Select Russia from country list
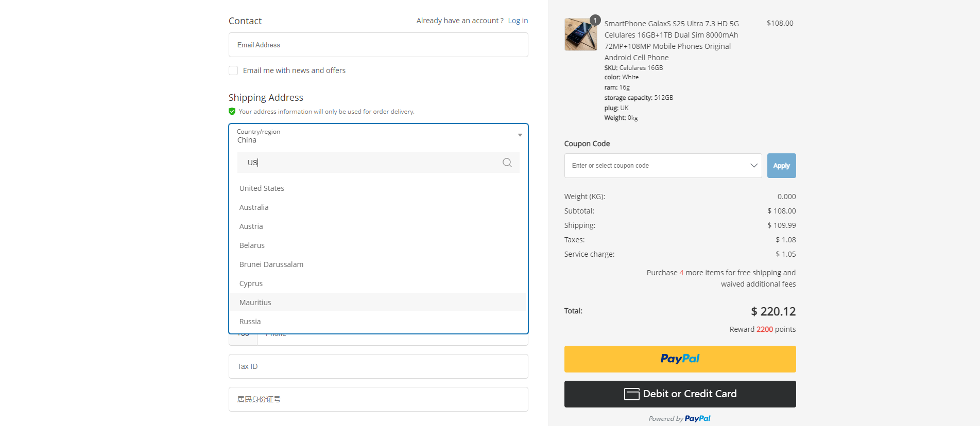 point(377,322)
